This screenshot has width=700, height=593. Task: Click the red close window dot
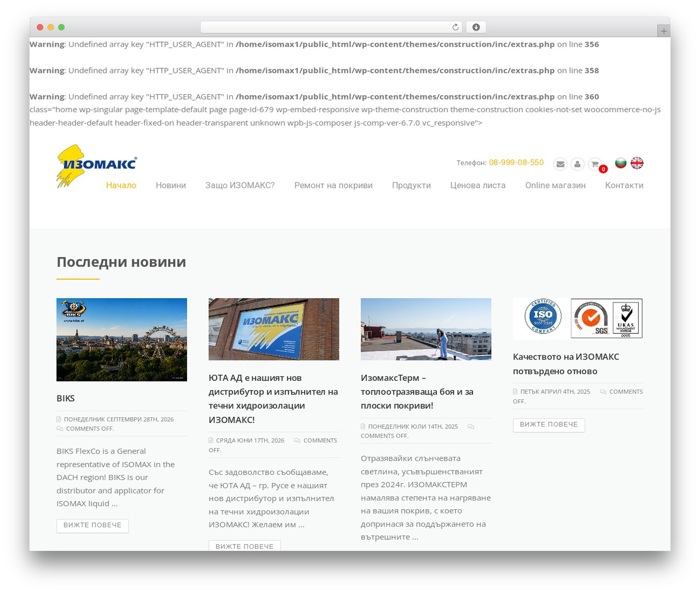pyautogui.click(x=40, y=27)
